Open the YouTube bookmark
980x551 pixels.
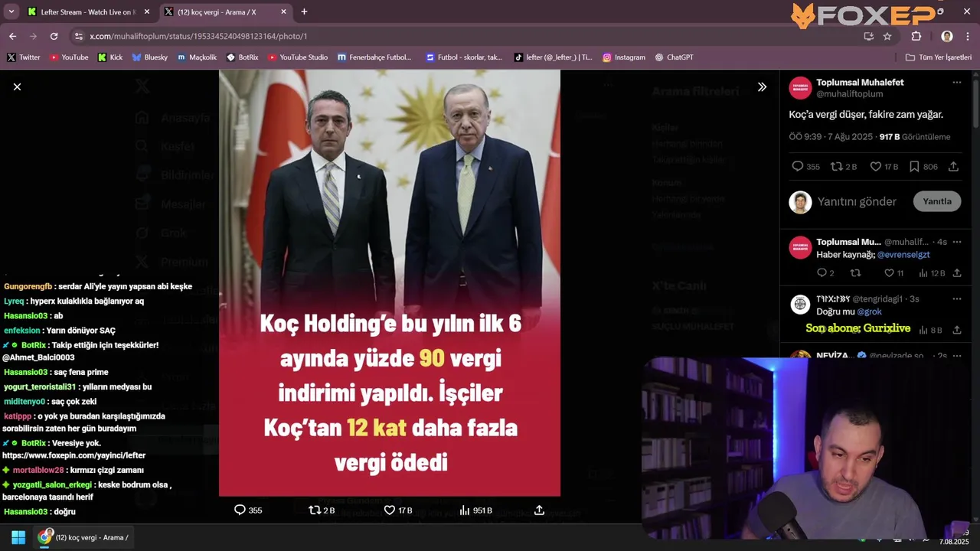click(69, 57)
